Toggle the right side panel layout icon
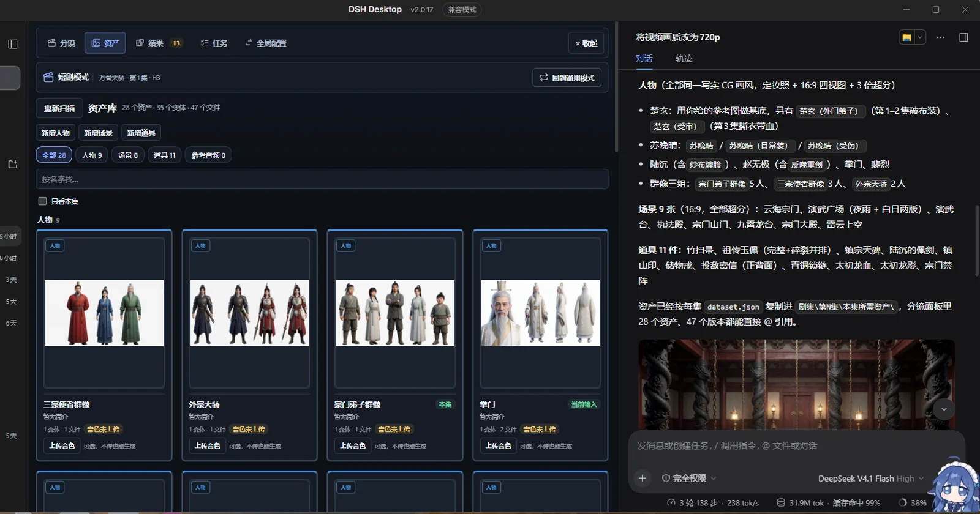The width and height of the screenshot is (980, 514). pos(963,37)
